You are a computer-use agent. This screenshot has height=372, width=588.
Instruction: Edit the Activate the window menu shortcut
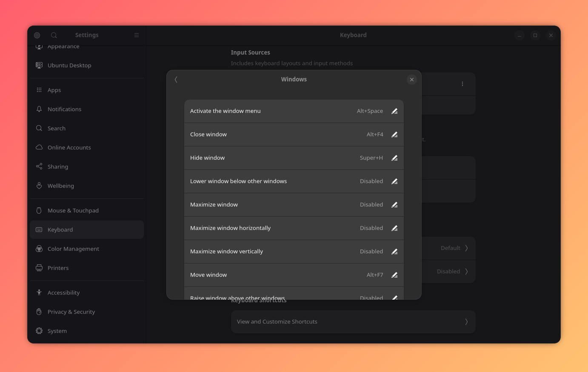point(394,111)
